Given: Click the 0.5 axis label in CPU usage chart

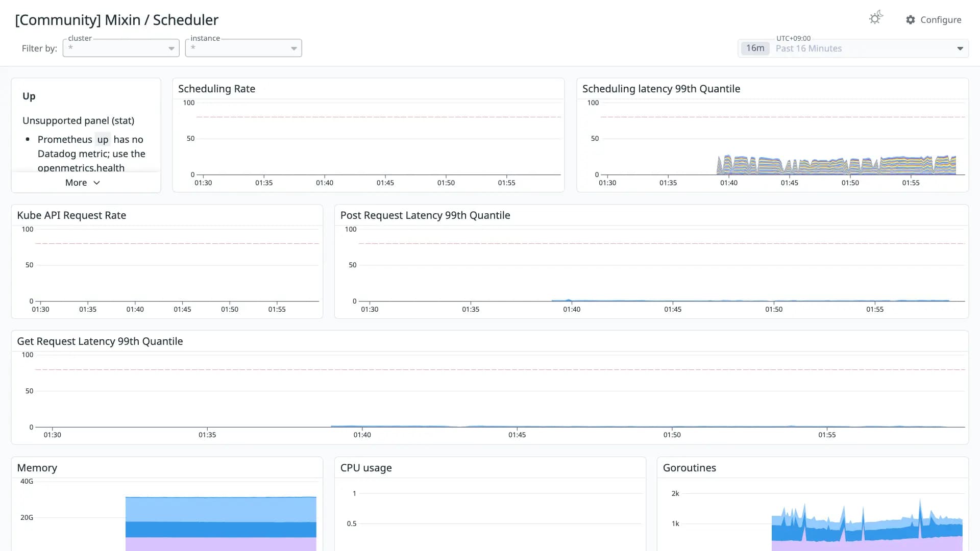Looking at the screenshot, I should click(352, 523).
